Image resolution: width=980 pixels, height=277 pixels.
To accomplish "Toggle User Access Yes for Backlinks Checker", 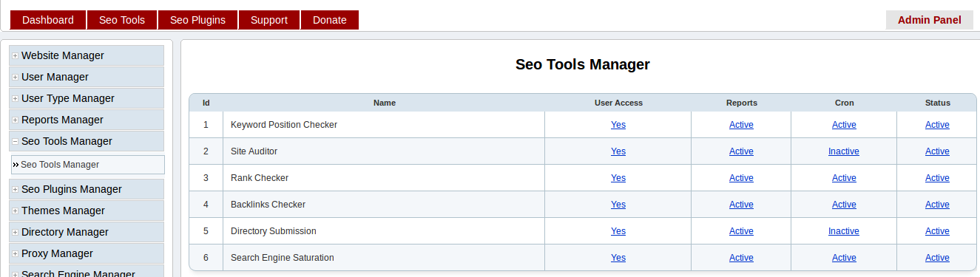I will coord(618,205).
